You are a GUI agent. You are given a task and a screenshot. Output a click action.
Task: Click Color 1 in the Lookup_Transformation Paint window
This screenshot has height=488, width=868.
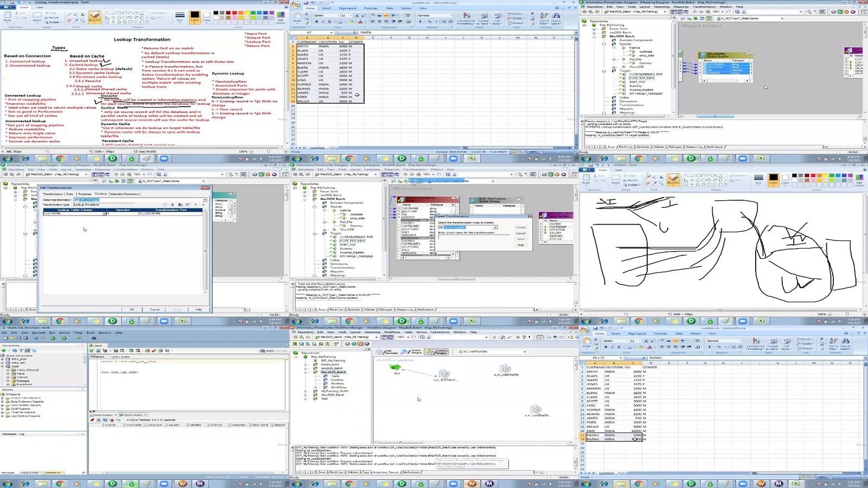click(x=195, y=17)
